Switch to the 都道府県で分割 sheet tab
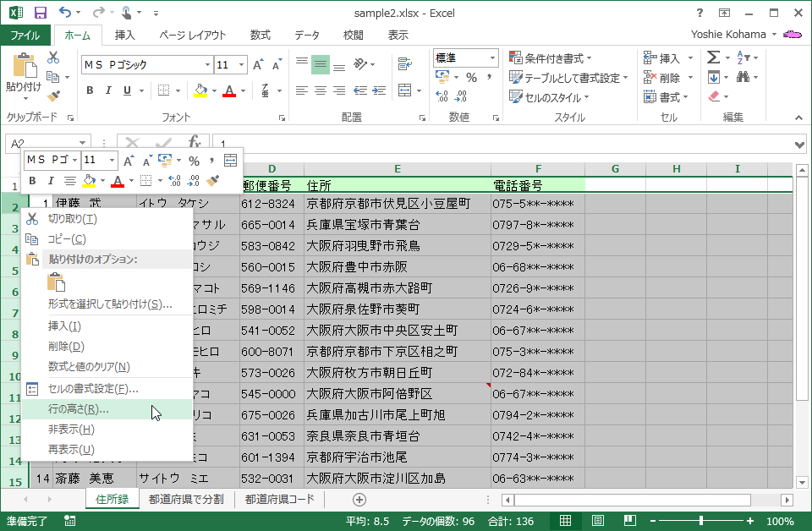 (186, 499)
